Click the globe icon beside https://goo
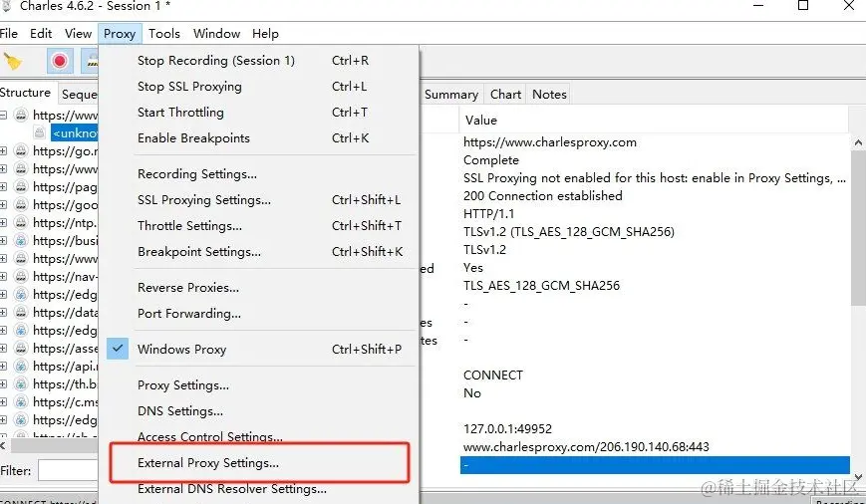Screen dimensions: 866x504 (x=21, y=205)
